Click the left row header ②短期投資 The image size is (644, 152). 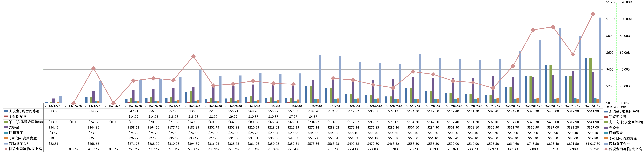tap(17, 117)
